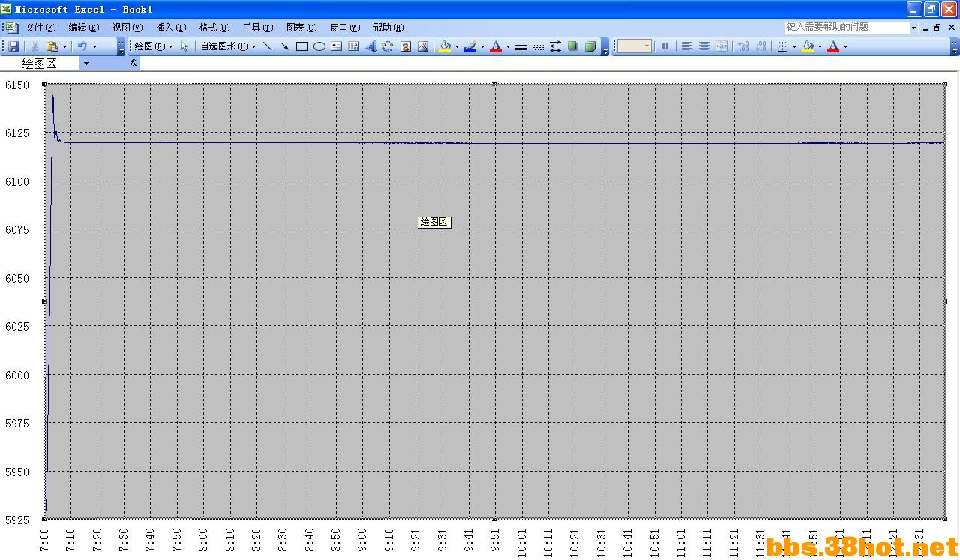Select the Rectangle shape tool

pos(302,46)
